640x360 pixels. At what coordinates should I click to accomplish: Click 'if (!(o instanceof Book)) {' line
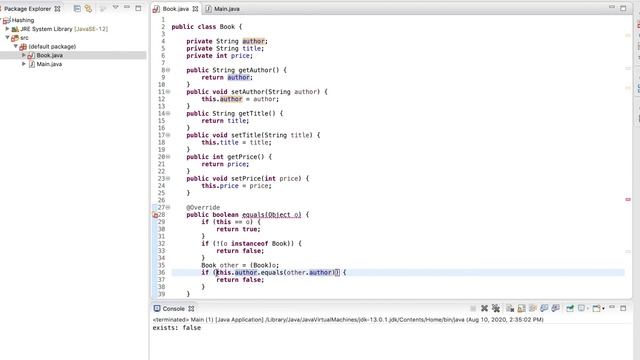pyautogui.click(x=251, y=244)
